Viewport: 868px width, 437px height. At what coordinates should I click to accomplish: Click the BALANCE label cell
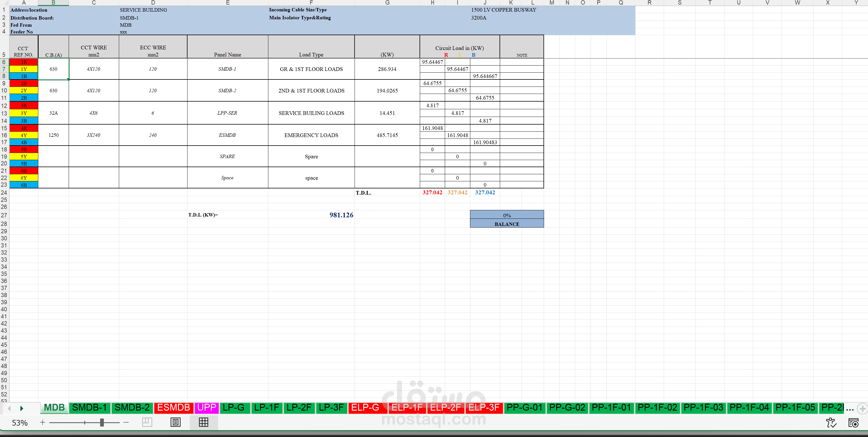pyautogui.click(x=507, y=224)
